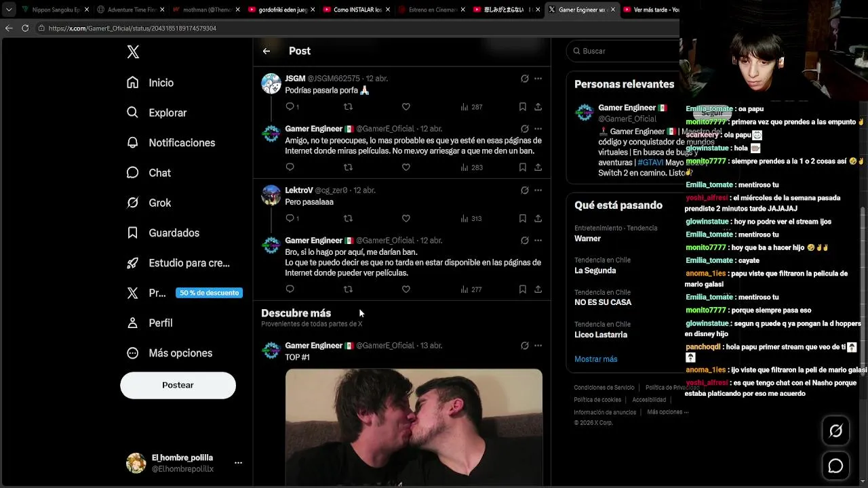
Task: Open Explorar search page
Action: coord(157,113)
